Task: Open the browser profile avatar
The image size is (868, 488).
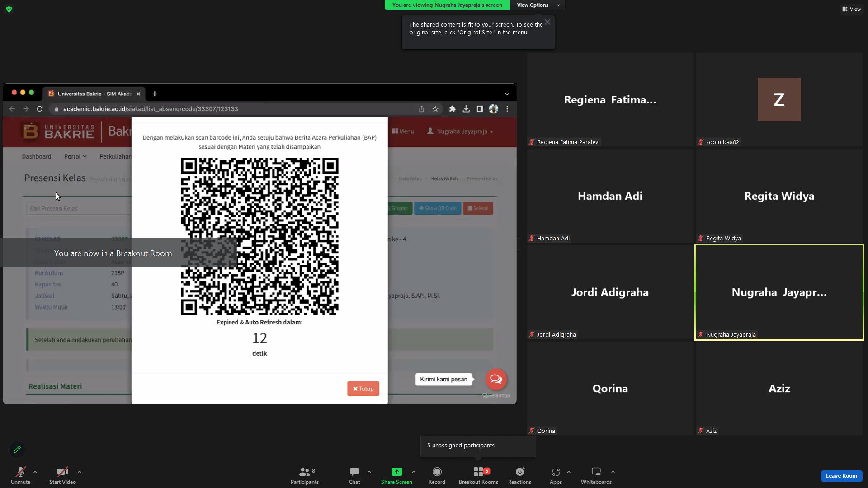Action: point(493,109)
